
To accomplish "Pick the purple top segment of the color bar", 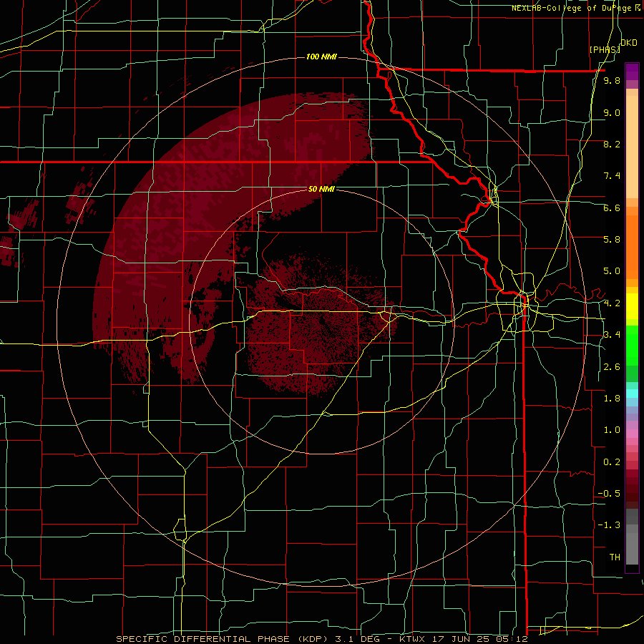I will (632, 72).
